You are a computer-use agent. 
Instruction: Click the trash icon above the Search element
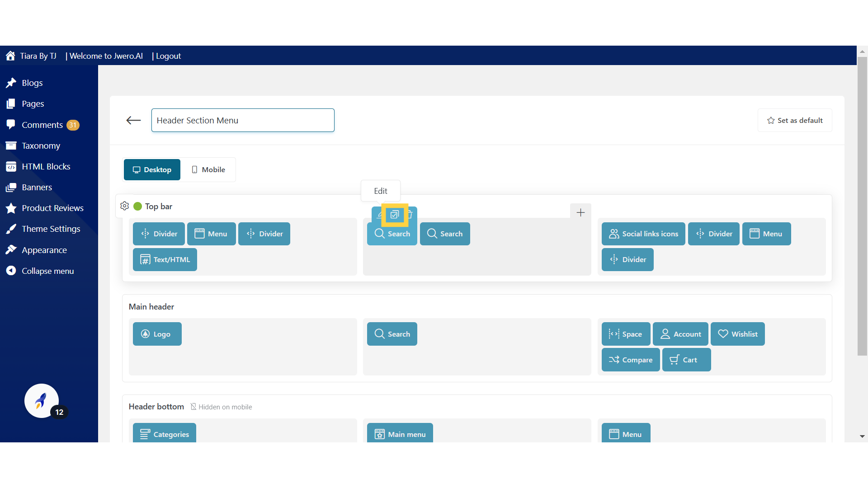click(410, 215)
